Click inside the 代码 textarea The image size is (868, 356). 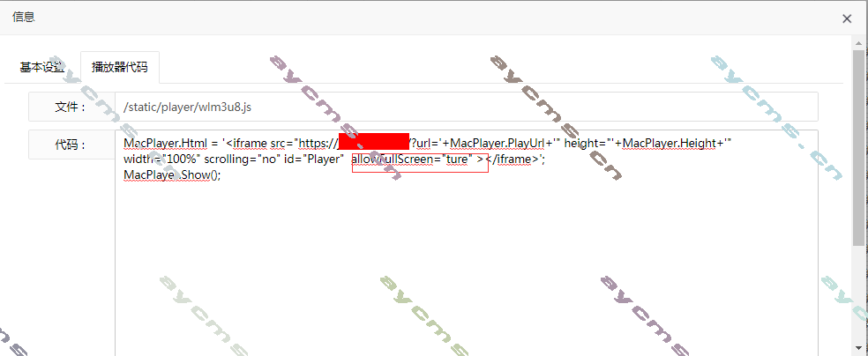466,243
